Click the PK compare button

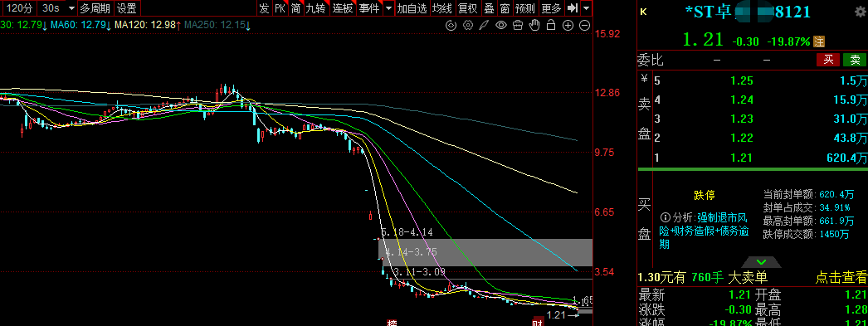pos(280,7)
